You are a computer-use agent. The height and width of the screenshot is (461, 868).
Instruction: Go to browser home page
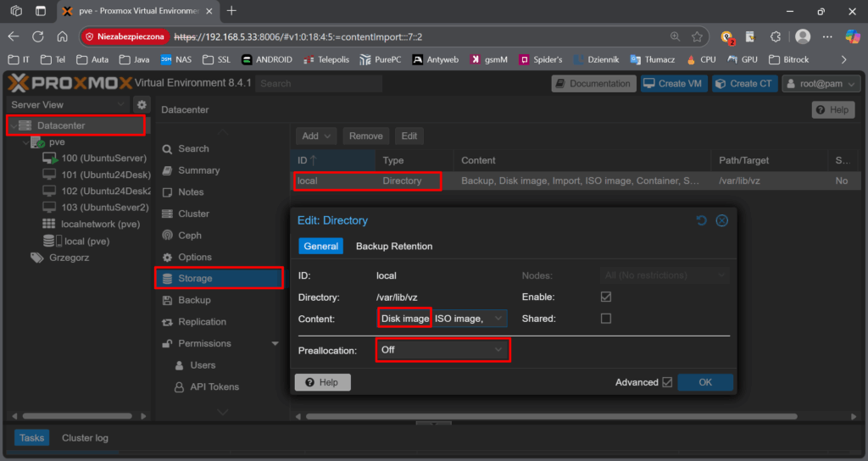click(62, 36)
